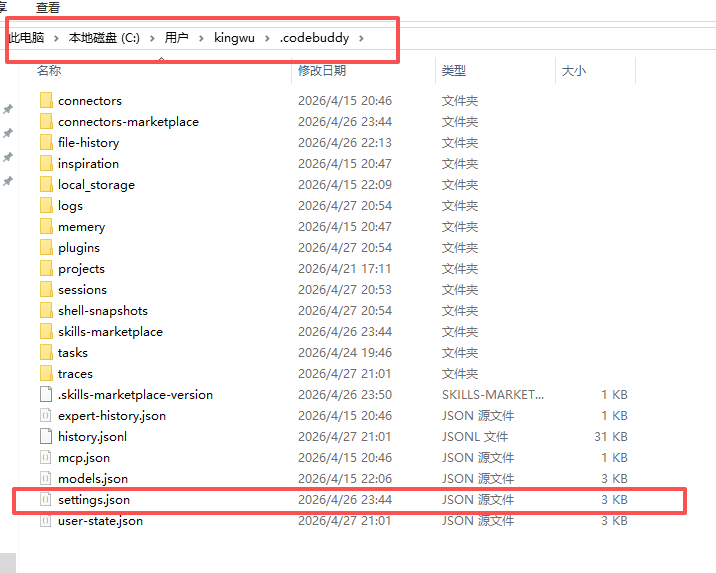Image resolution: width=716 pixels, height=573 pixels.
Task: Select the local_storage folder name
Action: pos(96,184)
